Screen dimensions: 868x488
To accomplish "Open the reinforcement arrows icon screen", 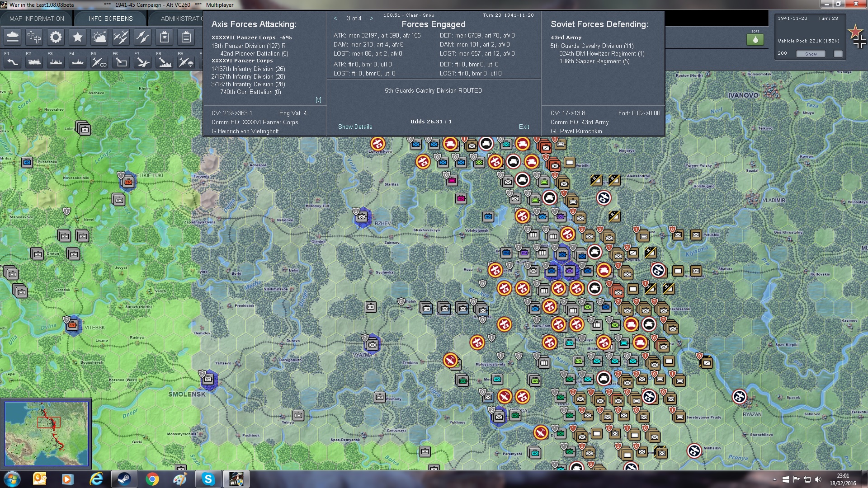I will coord(143,37).
